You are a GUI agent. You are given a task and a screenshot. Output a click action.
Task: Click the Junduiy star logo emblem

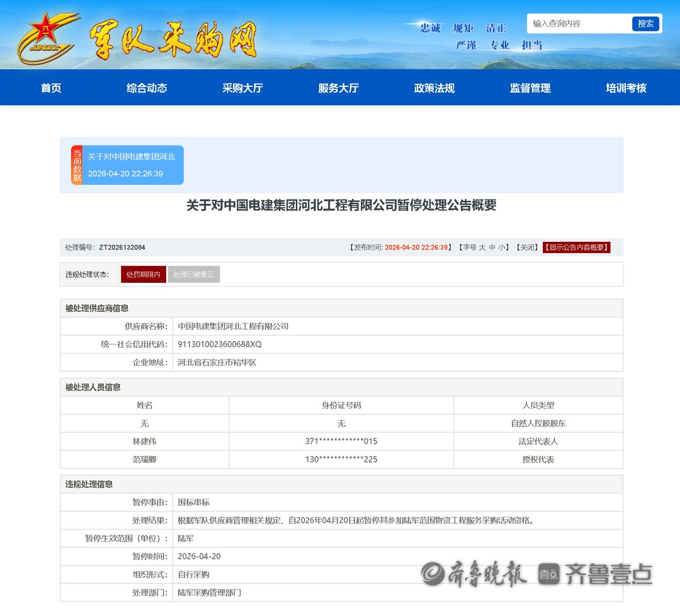point(47,38)
